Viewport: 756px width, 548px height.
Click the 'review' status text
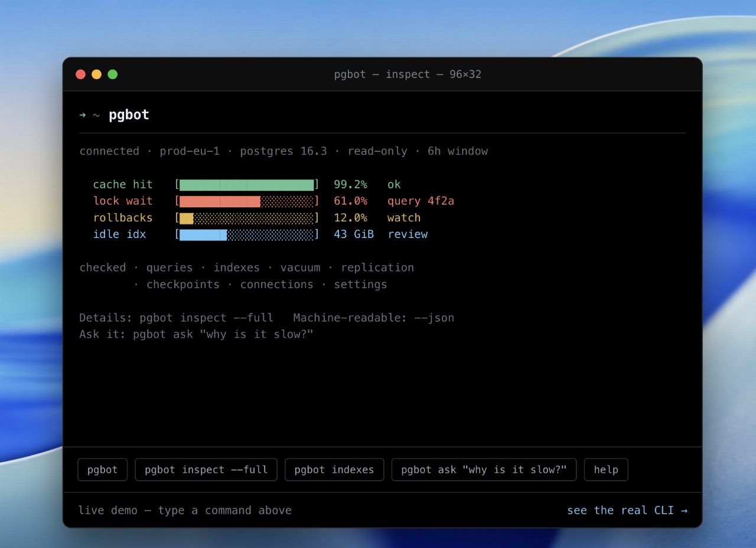(x=408, y=234)
